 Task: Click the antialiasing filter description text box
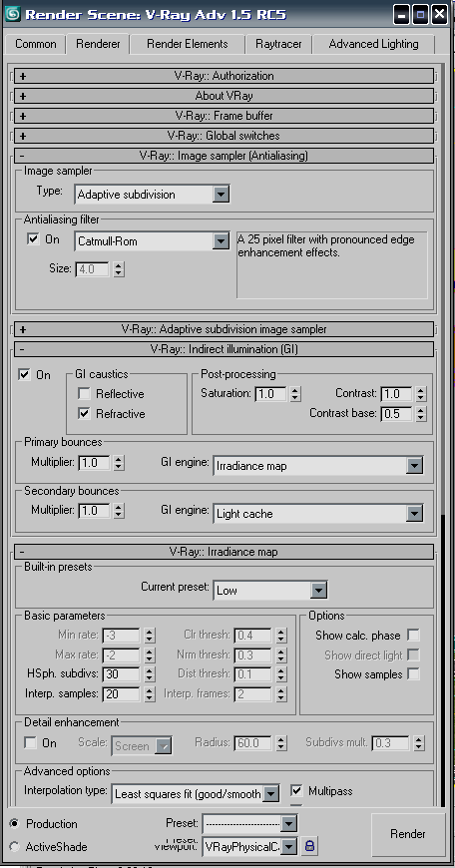(332, 265)
